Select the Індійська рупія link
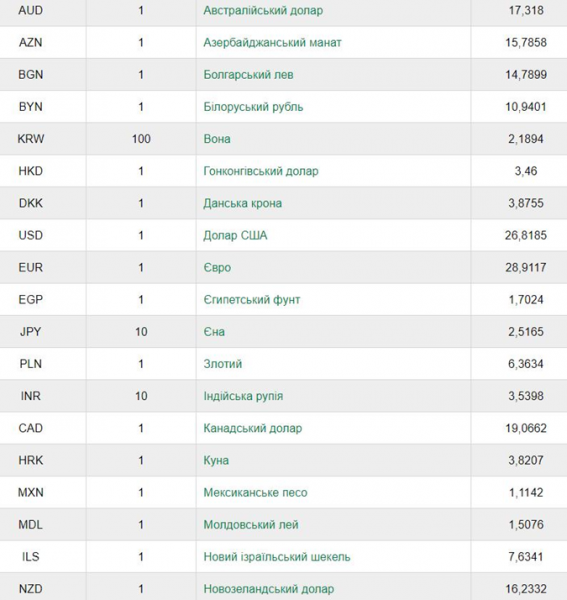567x600 pixels. click(243, 396)
